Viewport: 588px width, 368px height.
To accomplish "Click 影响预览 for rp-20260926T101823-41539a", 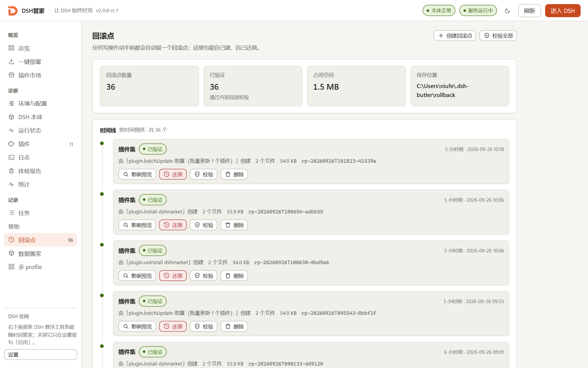I will point(137,174).
